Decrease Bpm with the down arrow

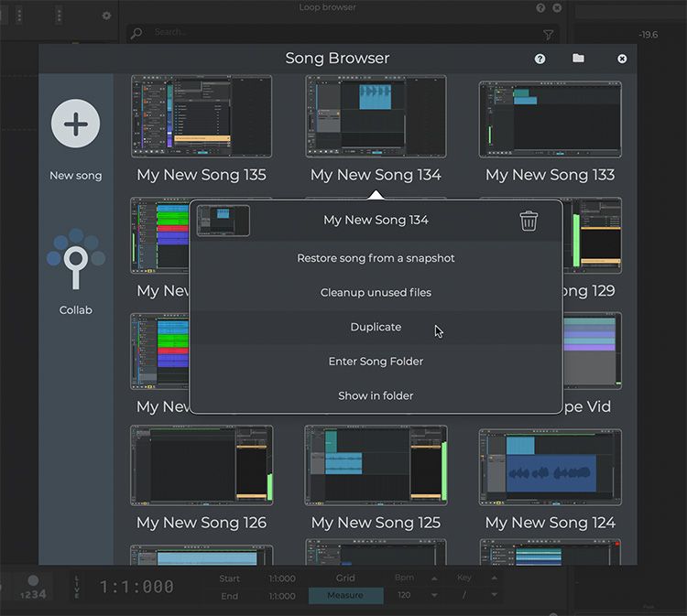434,596
